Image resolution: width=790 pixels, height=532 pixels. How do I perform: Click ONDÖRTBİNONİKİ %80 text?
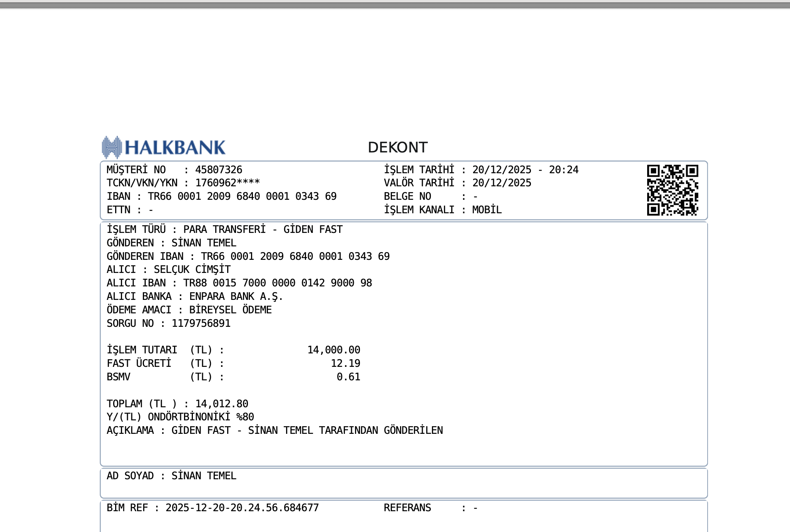coord(201,417)
